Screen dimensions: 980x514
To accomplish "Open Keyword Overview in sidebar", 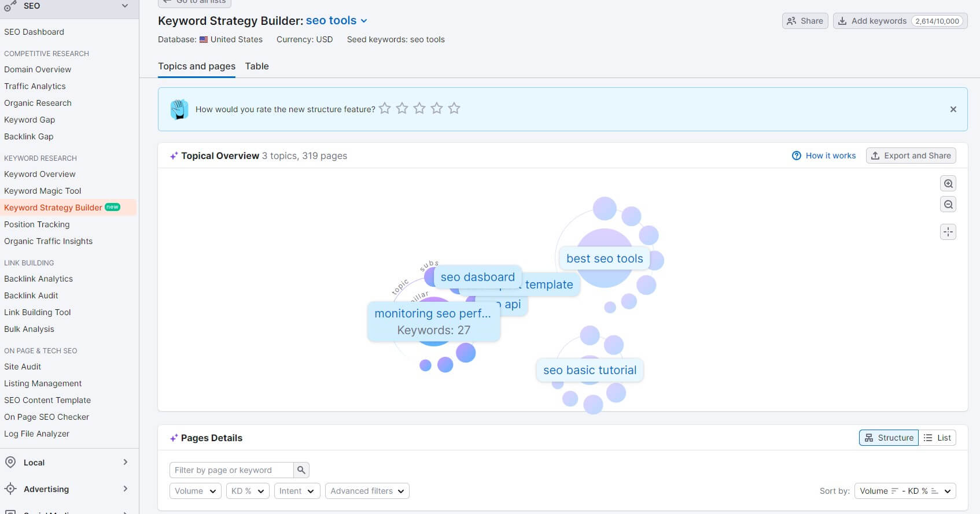I will click(x=40, y=174).
